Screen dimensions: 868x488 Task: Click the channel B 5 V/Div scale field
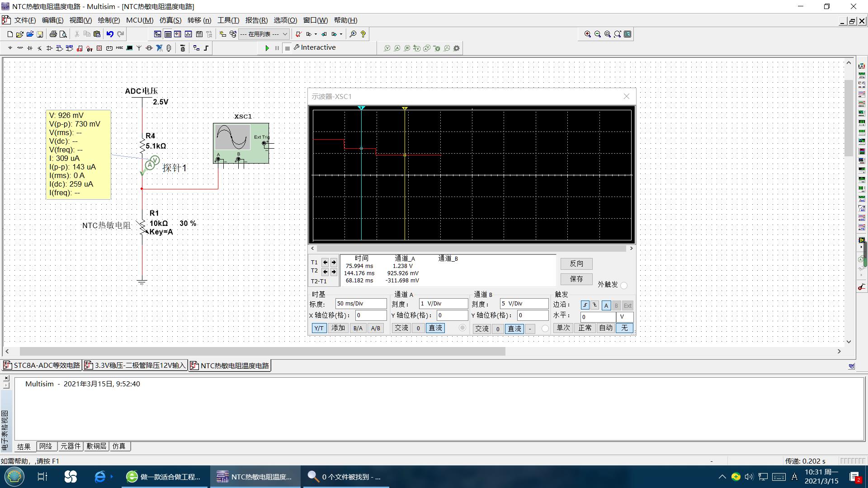[524, 304]
